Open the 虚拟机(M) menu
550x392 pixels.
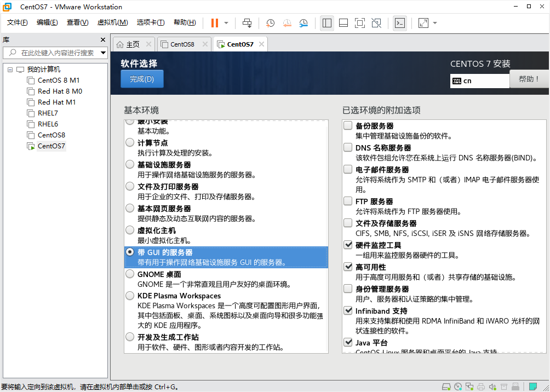click(x=113, y=22)
